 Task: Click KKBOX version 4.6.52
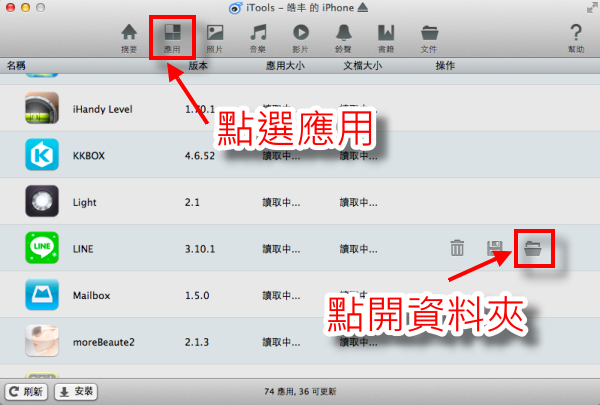click(200, 156)
